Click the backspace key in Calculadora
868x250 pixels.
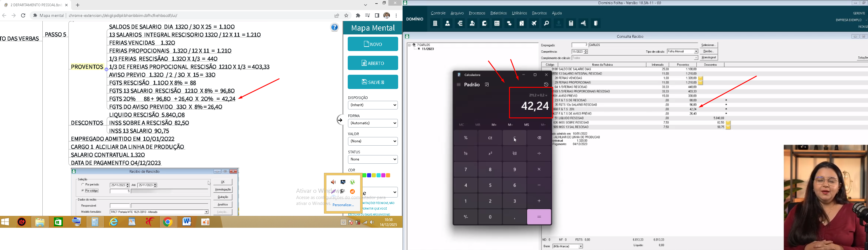[x=539, y=138]
